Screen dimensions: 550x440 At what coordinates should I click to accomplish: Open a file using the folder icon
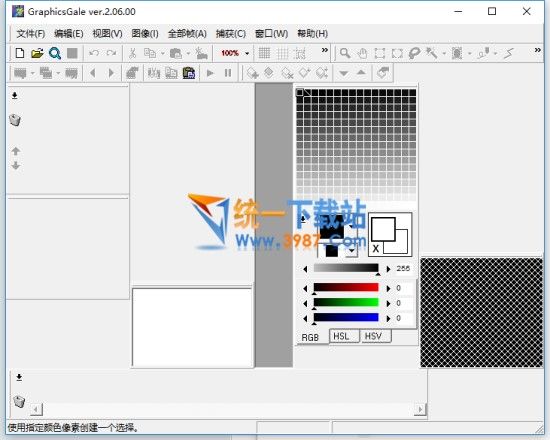coord(37,53)
